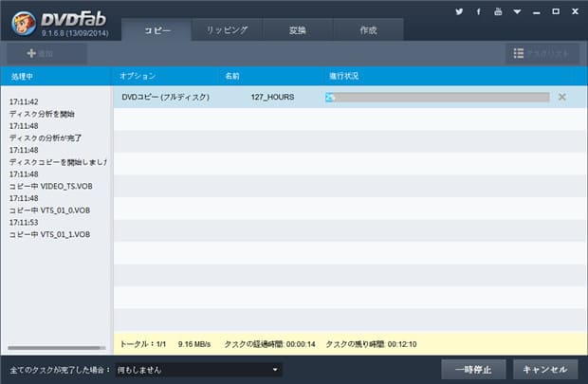
Task: Open the Facebook link icon
Action: [478, 12]
